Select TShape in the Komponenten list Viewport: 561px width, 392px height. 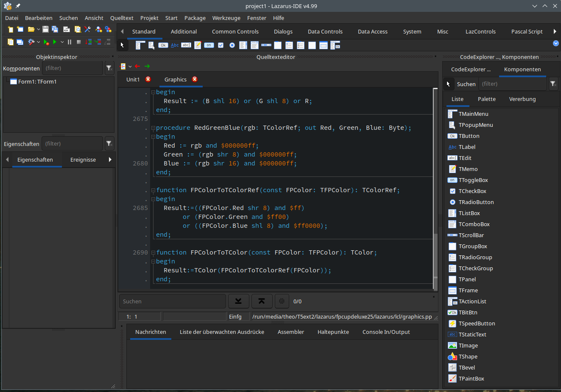[x=468, y=357]
